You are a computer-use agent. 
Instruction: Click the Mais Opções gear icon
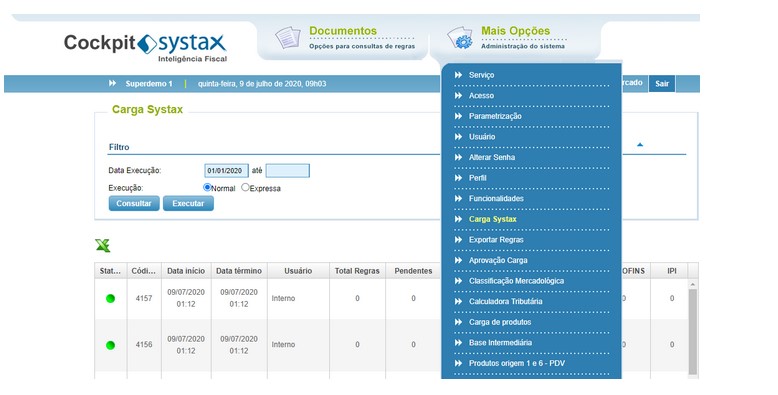coord(460,38)
